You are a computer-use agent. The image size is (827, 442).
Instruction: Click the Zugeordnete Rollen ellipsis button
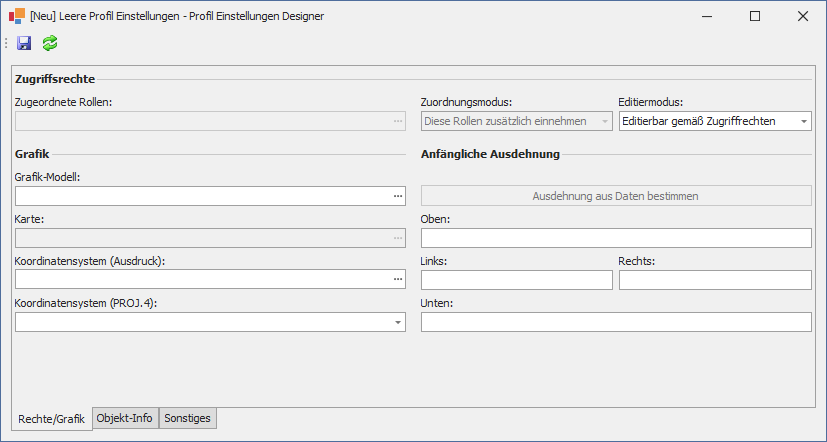(398, 121)
